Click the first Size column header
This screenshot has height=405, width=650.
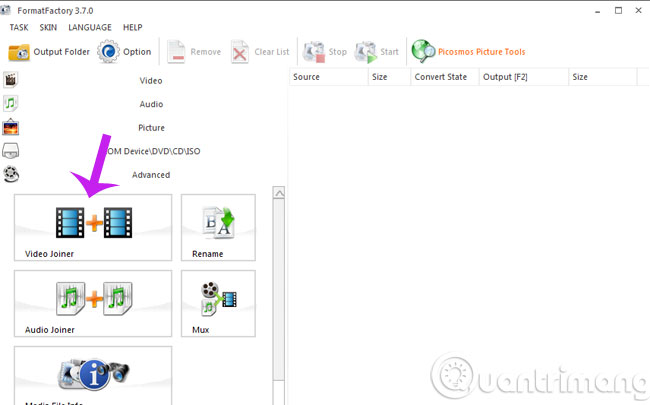tap(389, 77)
